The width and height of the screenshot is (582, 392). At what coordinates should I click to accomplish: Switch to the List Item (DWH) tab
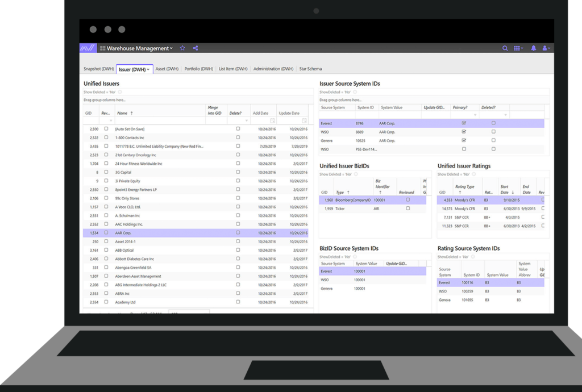(233, 69)
